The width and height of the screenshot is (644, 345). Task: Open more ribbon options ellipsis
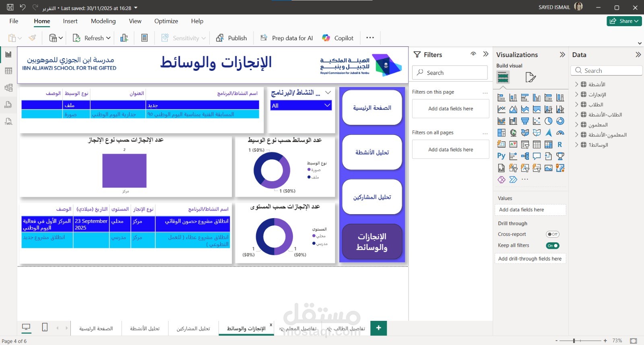(370, 38)
